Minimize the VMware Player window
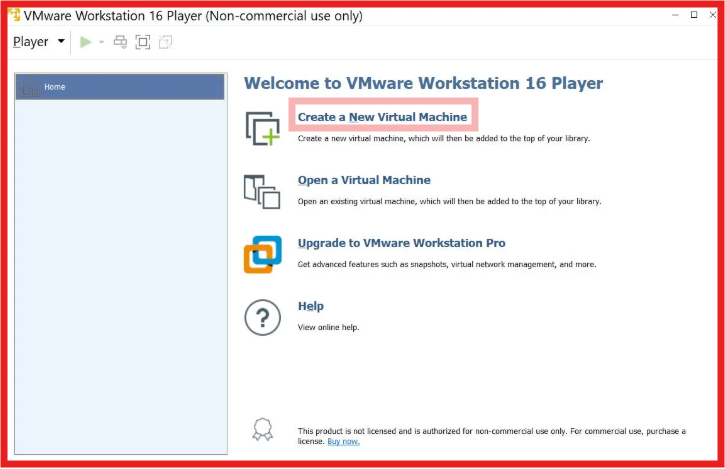 click(673, 15)
